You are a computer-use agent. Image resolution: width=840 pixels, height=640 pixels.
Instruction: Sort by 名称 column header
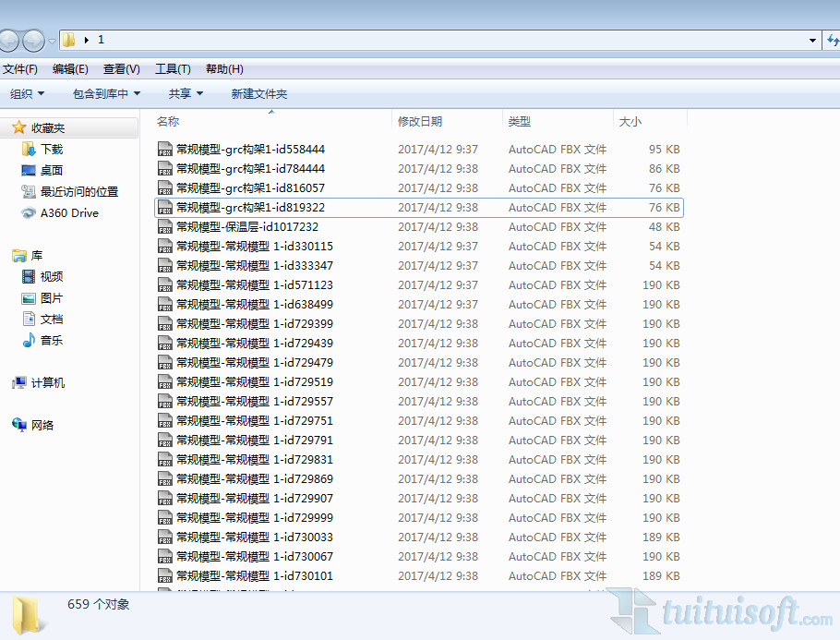tap(168, 122)
